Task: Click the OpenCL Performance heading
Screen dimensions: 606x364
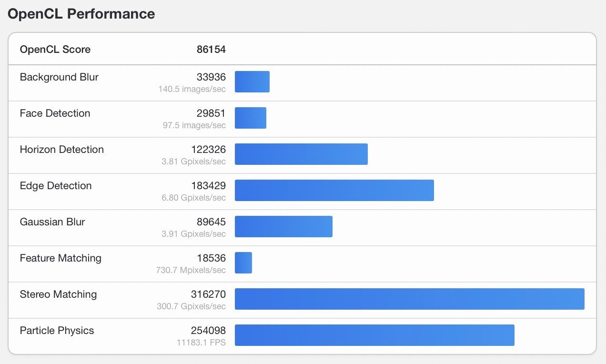Action: [81, 14]
